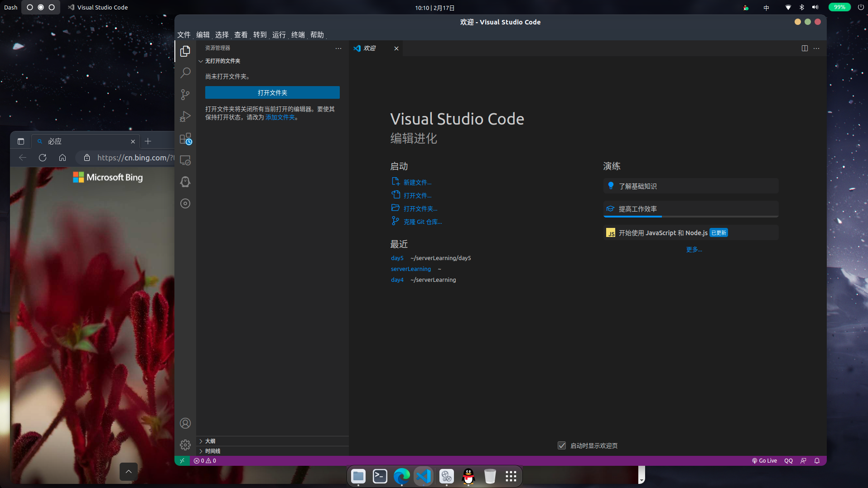Open errors and warnings status item

205,461
